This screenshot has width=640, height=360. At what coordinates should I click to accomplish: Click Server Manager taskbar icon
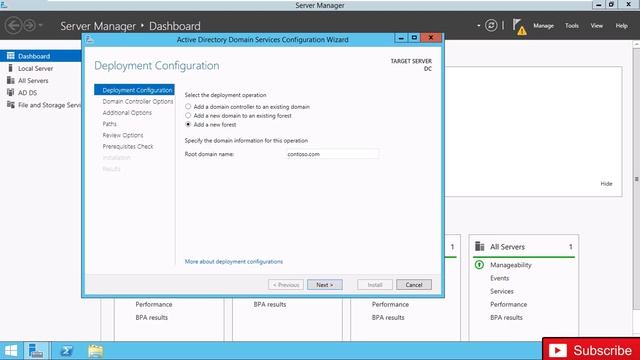36,351
